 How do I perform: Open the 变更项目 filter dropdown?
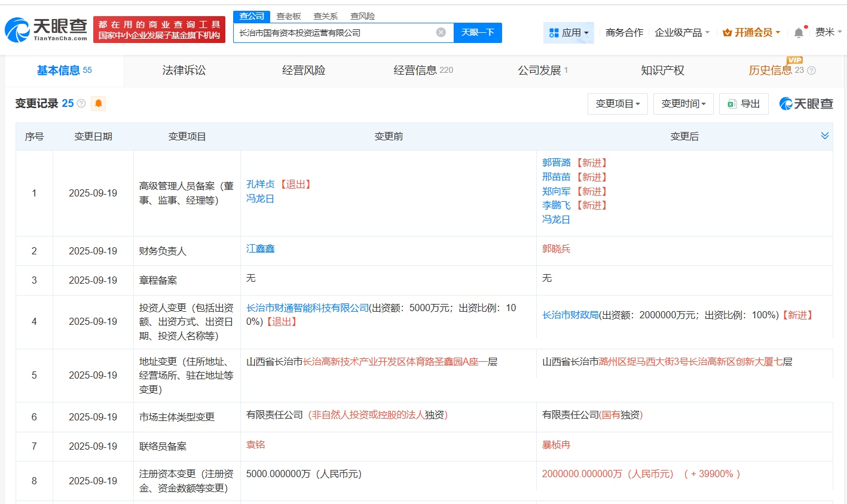617,103
